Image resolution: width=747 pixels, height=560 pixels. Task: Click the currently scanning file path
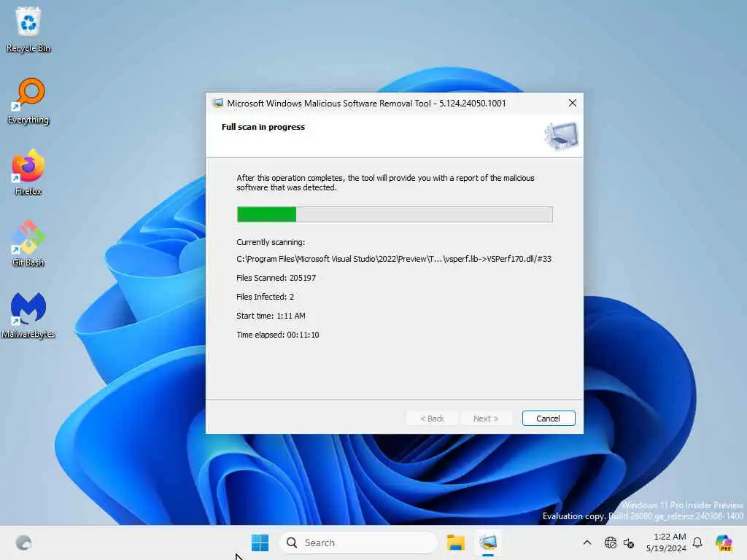click(393, 259)
